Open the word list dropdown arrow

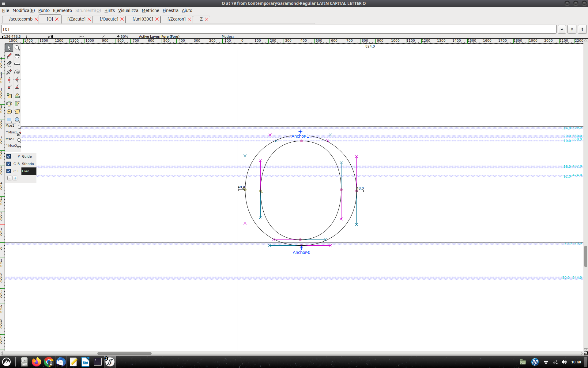pyautogui.click(x=562, y=29)
